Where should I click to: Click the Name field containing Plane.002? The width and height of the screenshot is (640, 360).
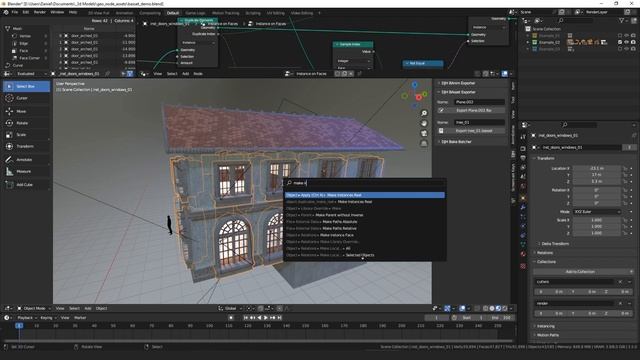pos(479,102)
